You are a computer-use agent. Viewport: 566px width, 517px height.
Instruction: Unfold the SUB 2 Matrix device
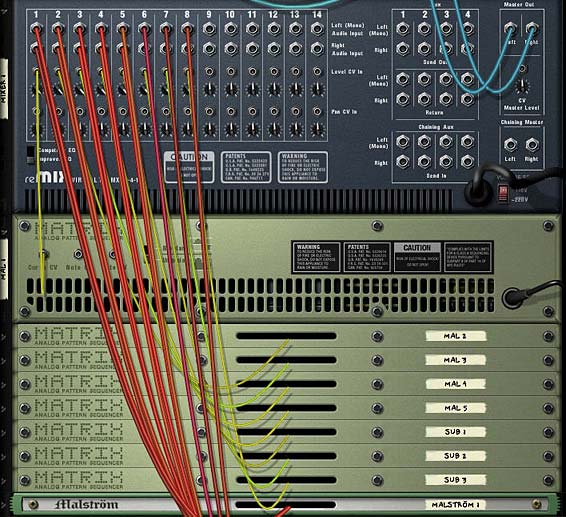[x=4, y=456]
